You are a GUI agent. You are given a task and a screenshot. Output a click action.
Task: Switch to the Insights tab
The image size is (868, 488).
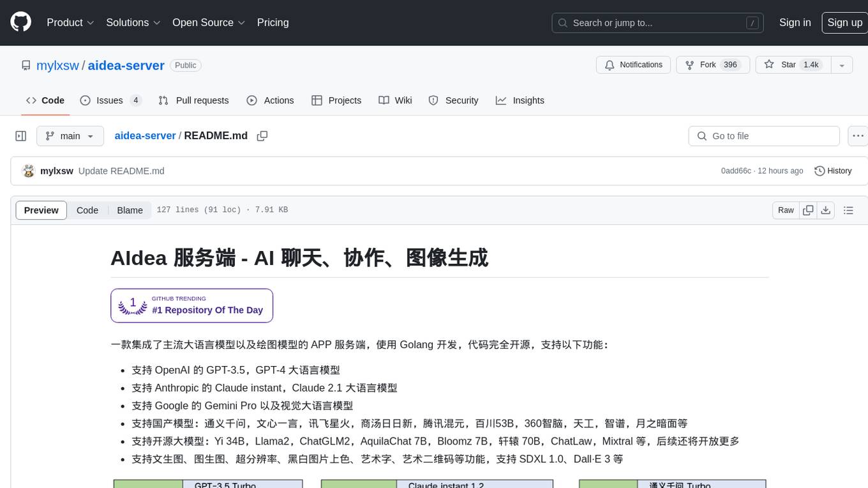point(520,100)
